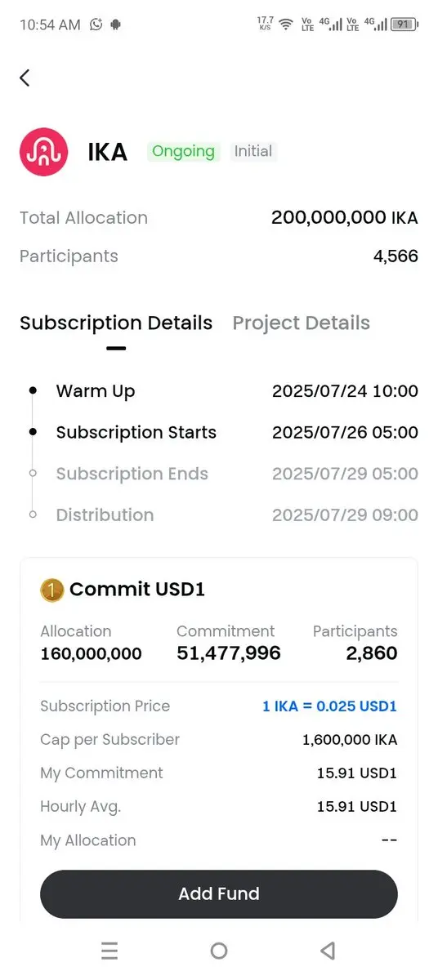438x980 pixels.
Task: Tap the WiFi status icon
Action: point(285,24)
